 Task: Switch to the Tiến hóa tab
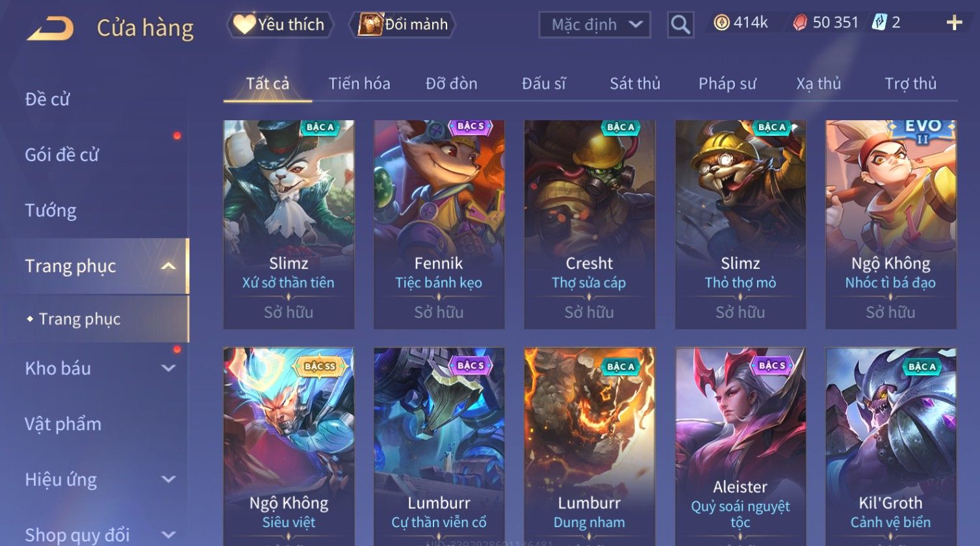pyautogui.click(x=359, y=84)
